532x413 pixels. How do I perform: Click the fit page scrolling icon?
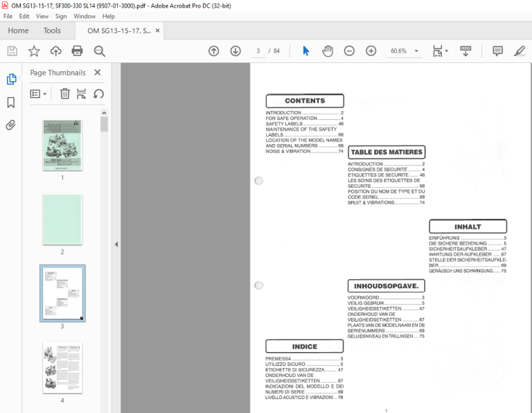click(437, 51)
